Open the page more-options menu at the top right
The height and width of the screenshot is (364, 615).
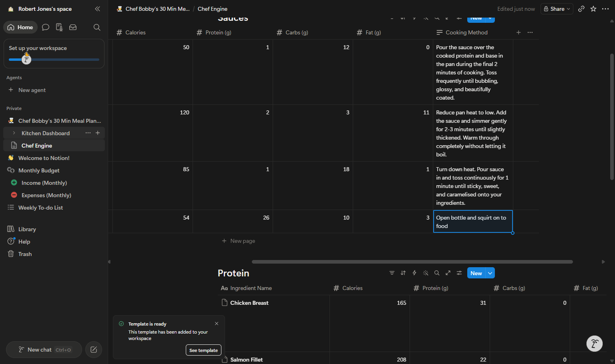click(x=605, y=9)
